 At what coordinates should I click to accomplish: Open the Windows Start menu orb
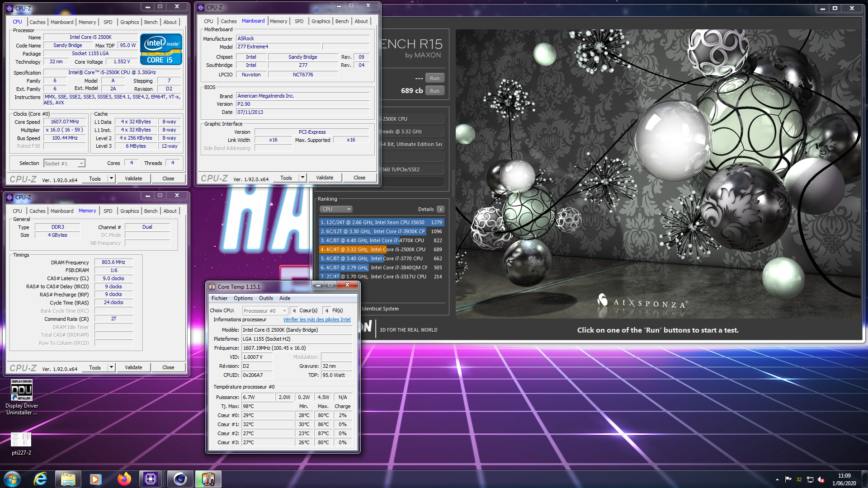(x=12, y=479)
